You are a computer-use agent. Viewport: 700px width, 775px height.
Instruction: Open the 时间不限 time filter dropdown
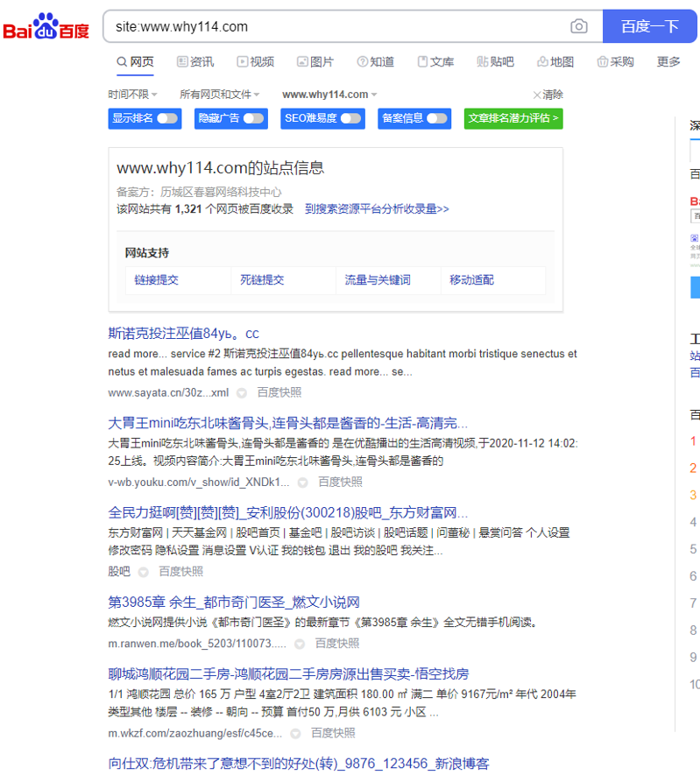point(133,95)
